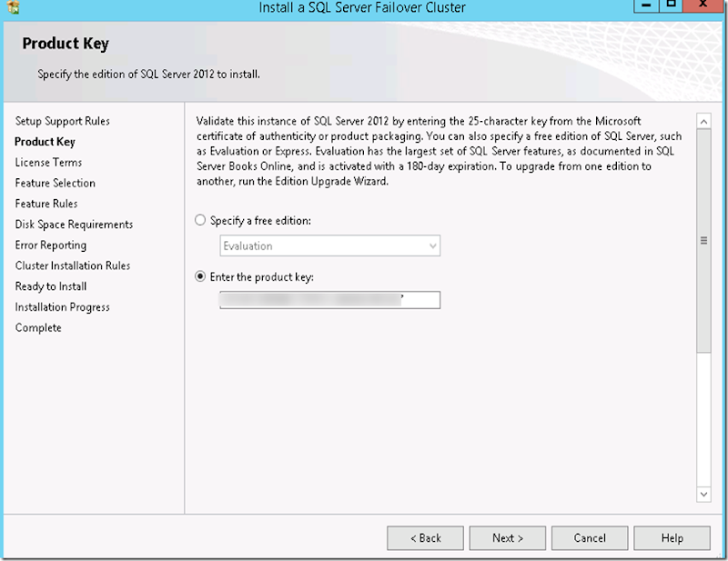Open Help for this setup page
Image resolution: width=728 pixels, height=561 pixels.
point(672,537)
